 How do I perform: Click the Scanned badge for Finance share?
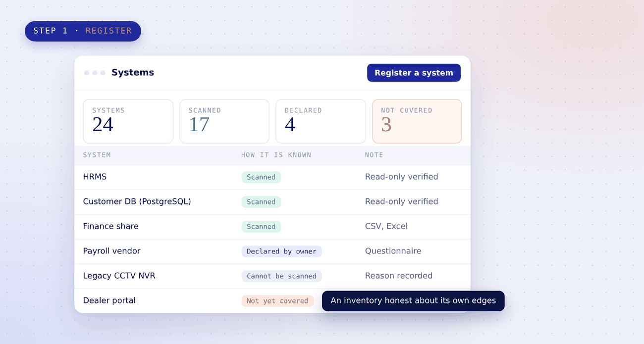click(x=261, y=227)
